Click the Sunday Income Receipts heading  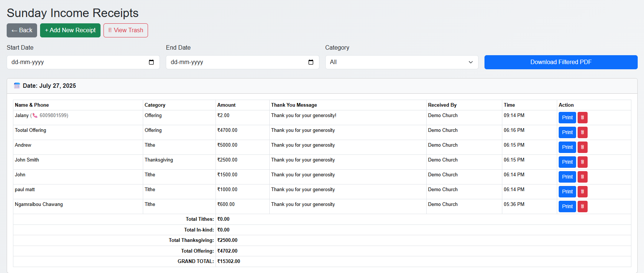(x=73, y=13)
